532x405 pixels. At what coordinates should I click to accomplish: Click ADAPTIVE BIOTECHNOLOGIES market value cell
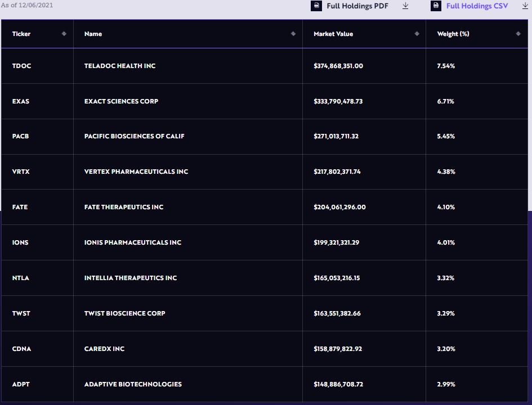[x=338, y=384]
